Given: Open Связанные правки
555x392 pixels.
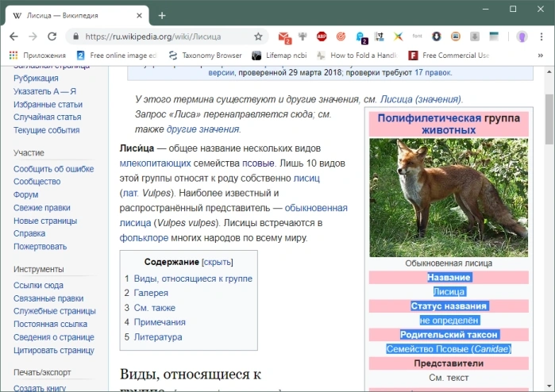Looking at the screenshot, I should pos(48,298).
